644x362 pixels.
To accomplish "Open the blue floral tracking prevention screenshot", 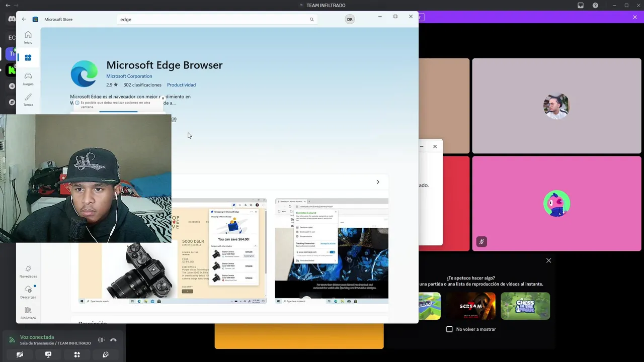I will click(332, 251).
